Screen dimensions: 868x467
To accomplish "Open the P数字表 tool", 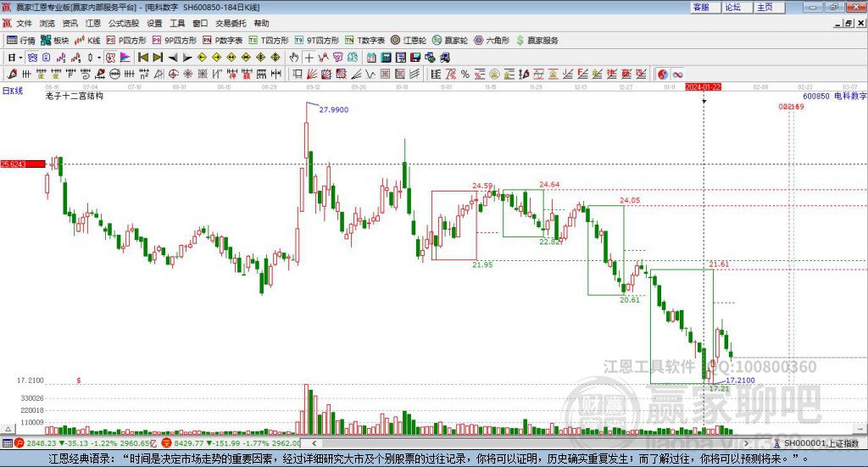I will pyautogui.click(x=223, y=41).
